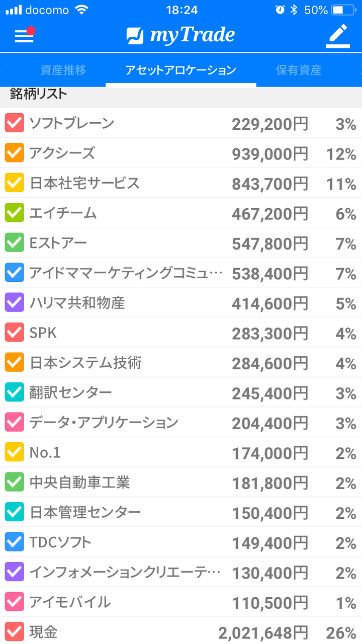Image resolution: width=362 pixels, height=644 pixels.
Task: Tap the Bluetooth status icon
Action: click(294, 10)
